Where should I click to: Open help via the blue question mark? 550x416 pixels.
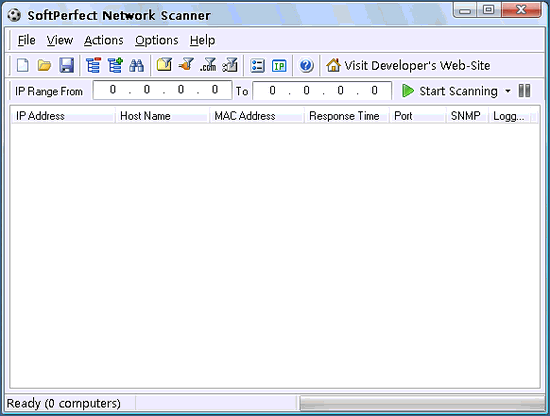[306, 66]
